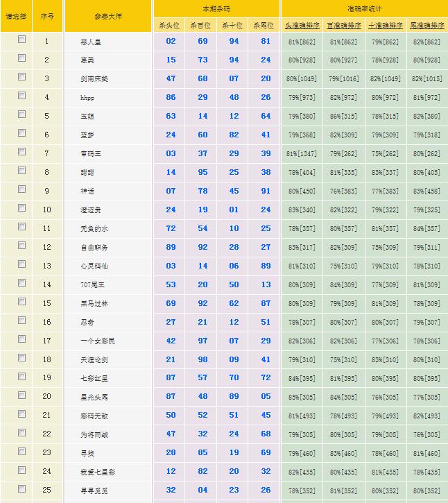Click accuracy value 81%[1347] in row 7

[x=302, y=154]
